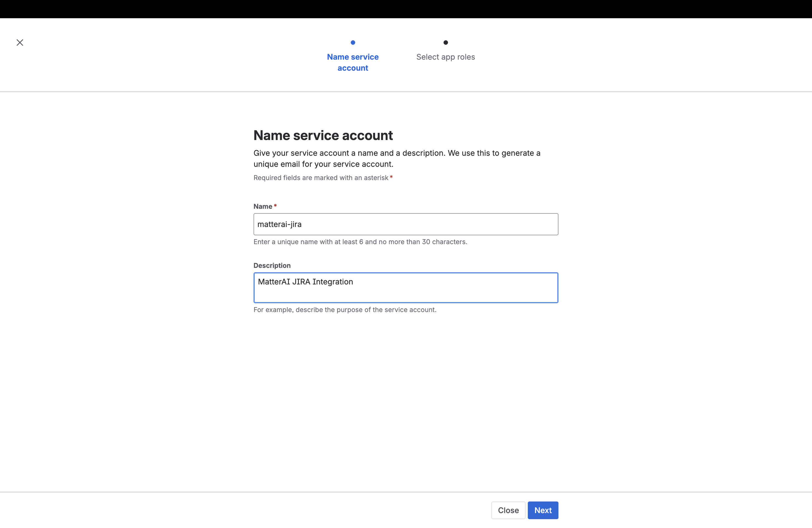Viewport: 812px width, 528px height.
Task: Click the step dot above Select app roles
Action: [445, 42]
